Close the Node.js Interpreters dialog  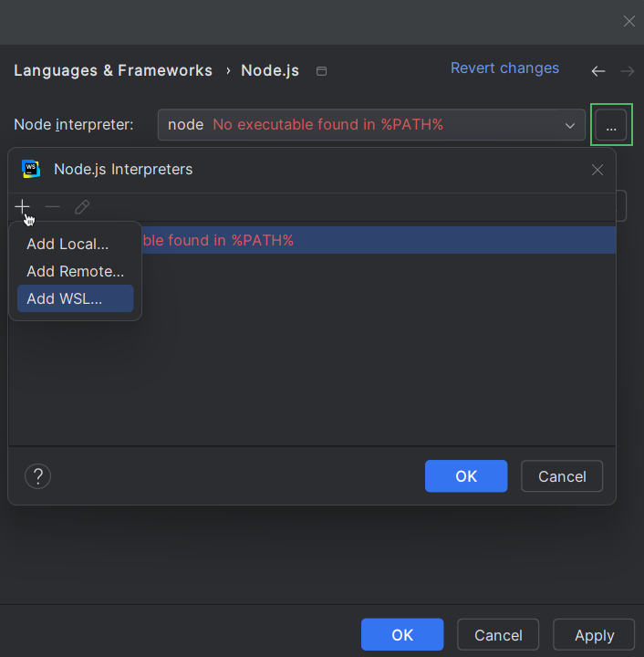click(597, 170)
